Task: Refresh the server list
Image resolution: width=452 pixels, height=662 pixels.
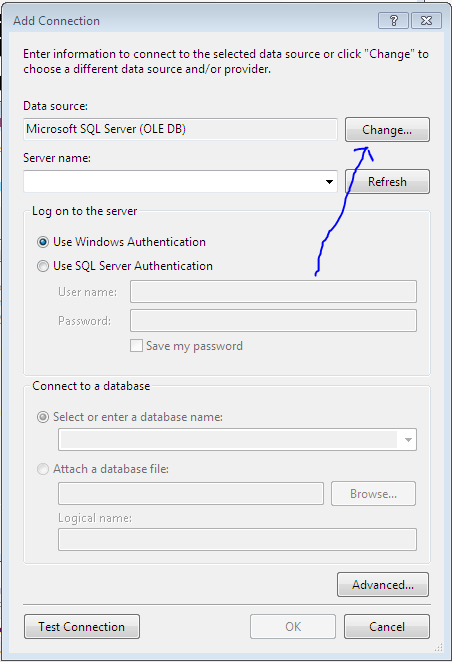Action: (x=387, y=182)
